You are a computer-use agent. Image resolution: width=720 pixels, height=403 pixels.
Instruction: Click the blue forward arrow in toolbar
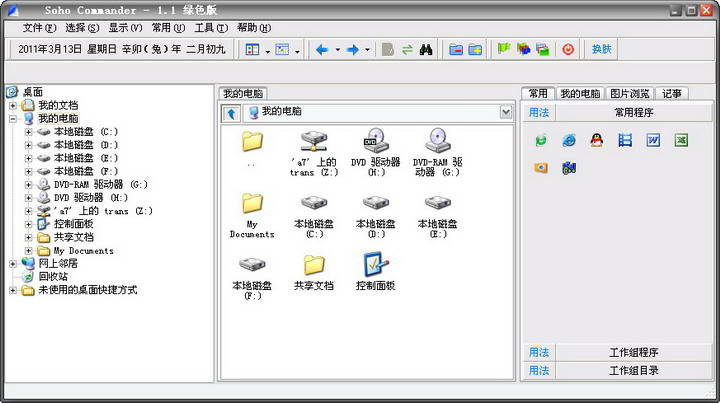point(353,50)
